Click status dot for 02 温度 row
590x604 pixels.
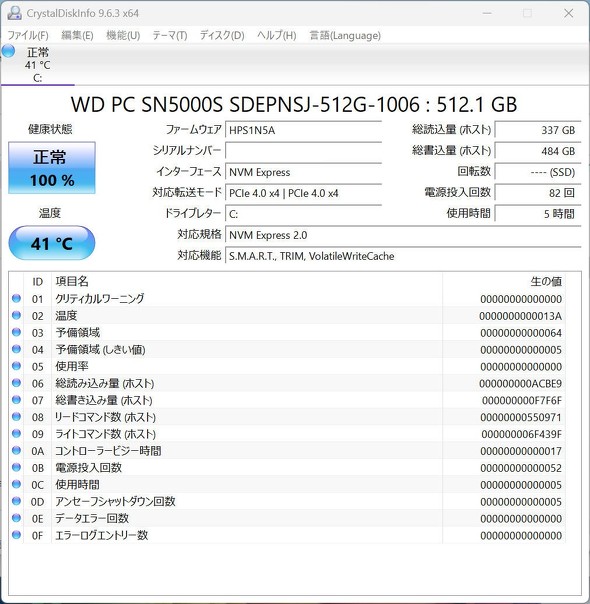[16, 315]
